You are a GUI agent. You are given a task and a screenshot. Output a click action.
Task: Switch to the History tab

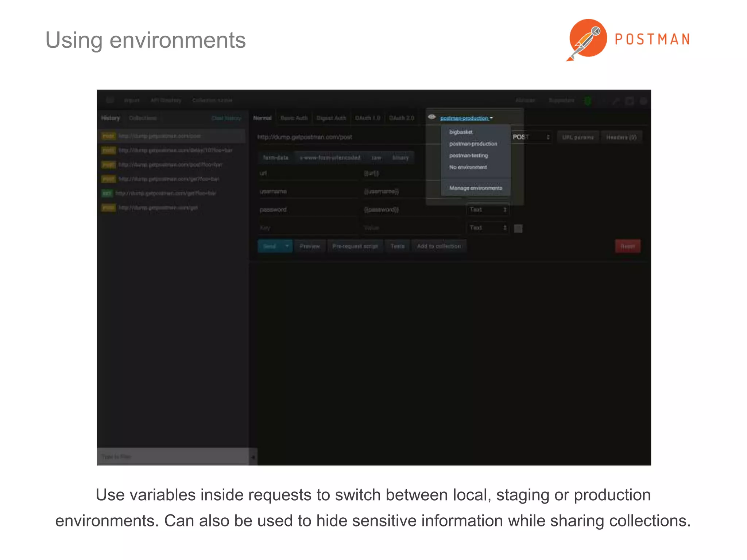pos(111,118)
